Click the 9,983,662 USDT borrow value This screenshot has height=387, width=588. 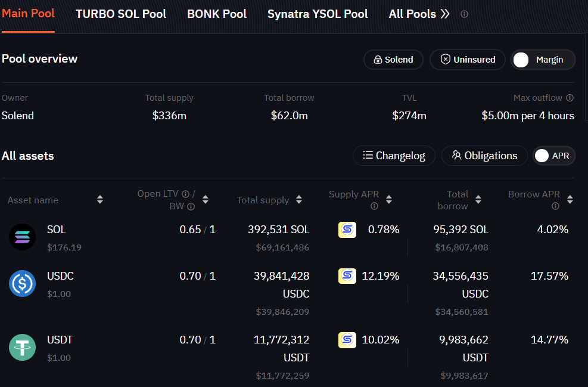[x=464, y=348]
